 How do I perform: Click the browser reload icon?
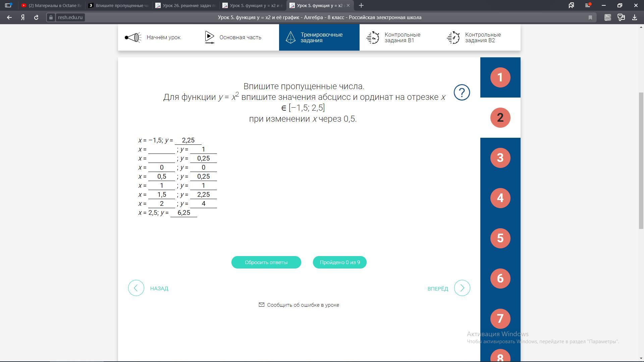coord(36,17)
